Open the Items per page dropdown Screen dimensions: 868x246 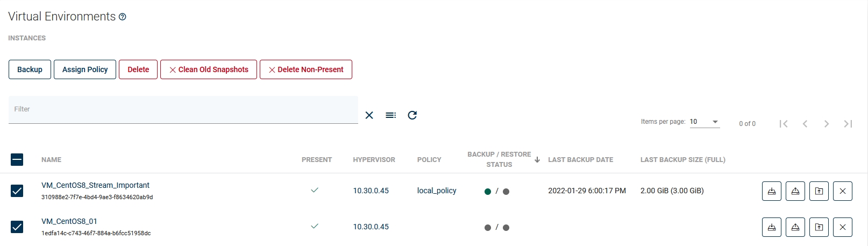click(x=704, y=122)
